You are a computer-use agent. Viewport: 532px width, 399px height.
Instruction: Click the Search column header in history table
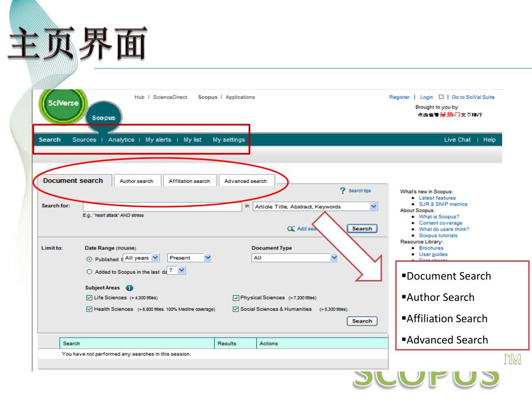137,343
